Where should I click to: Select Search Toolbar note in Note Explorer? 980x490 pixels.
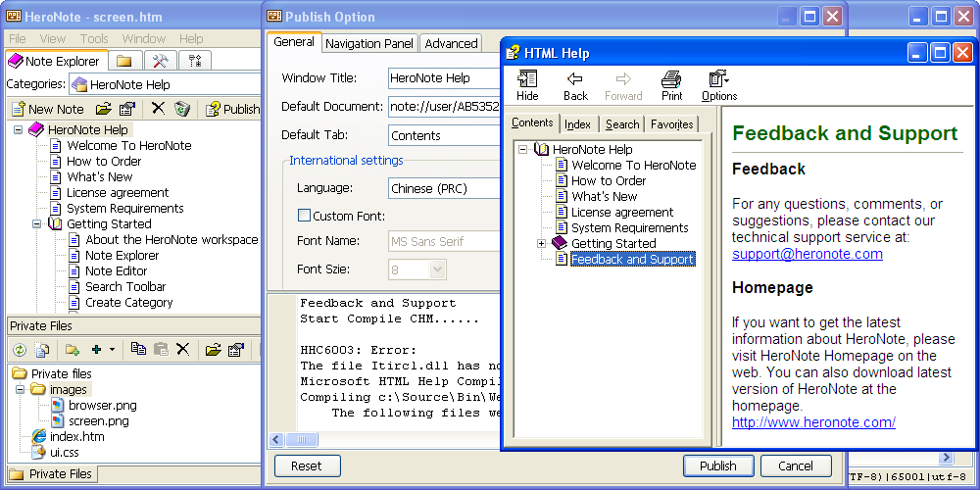click(125, 287)
